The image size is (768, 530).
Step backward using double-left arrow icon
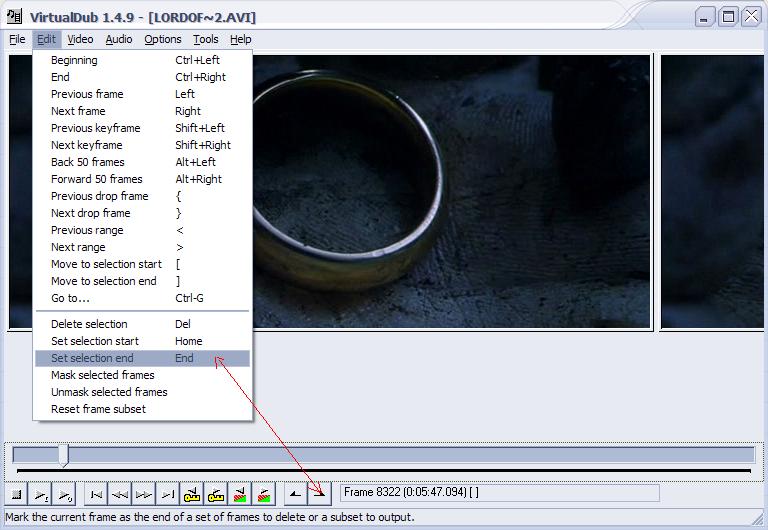(120, 494)
